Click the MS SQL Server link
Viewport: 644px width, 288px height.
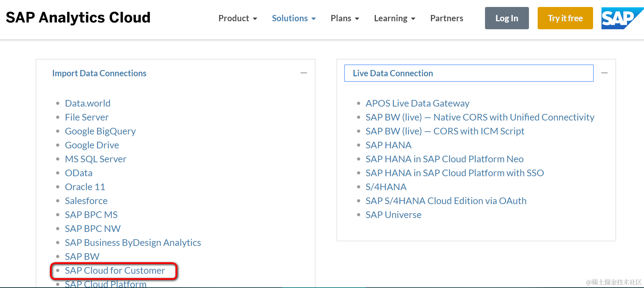96,159
